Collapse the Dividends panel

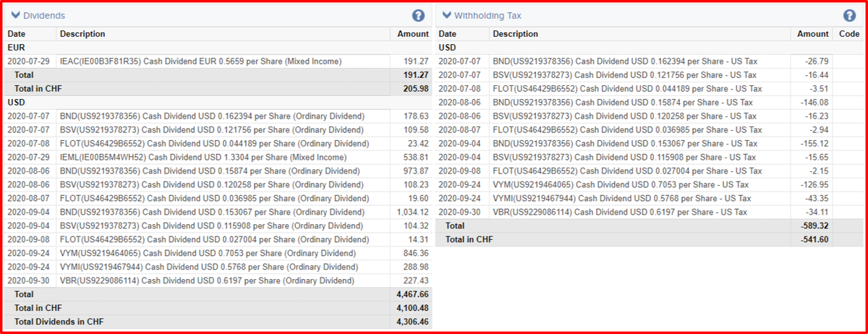pyautogui.click(x=14, y=15)
